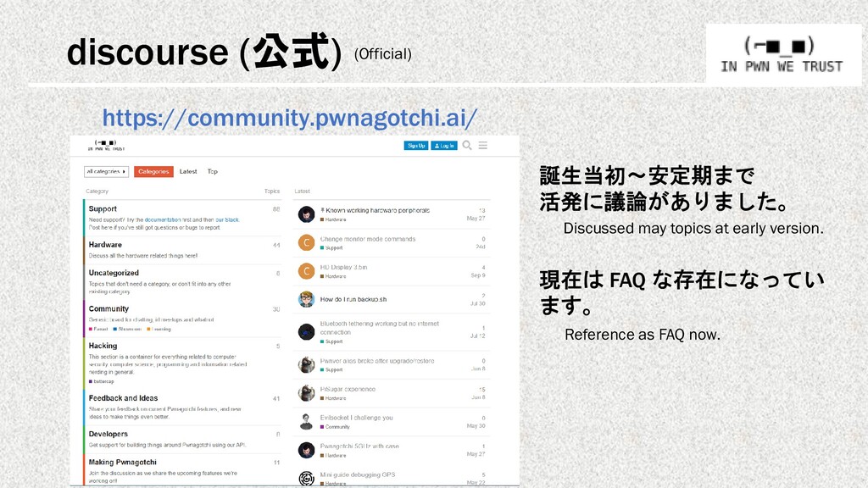Open topic Mini guide debugging GPS

click(358, 474)
